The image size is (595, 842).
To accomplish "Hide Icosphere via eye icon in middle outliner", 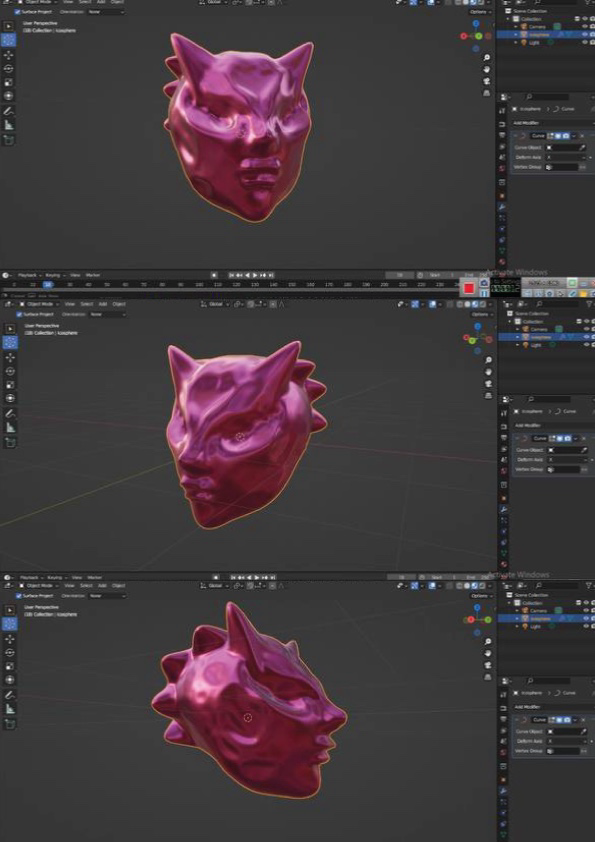I will point(586,337).
